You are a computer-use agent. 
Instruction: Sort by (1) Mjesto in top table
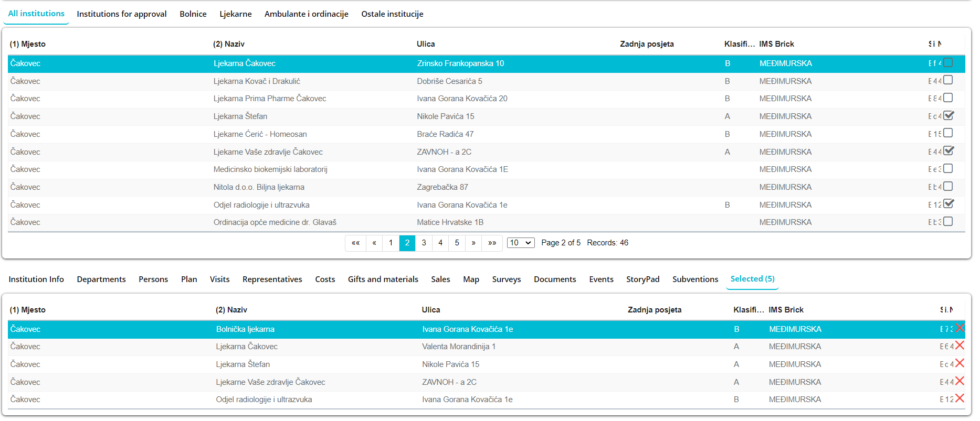pos(28,44)
